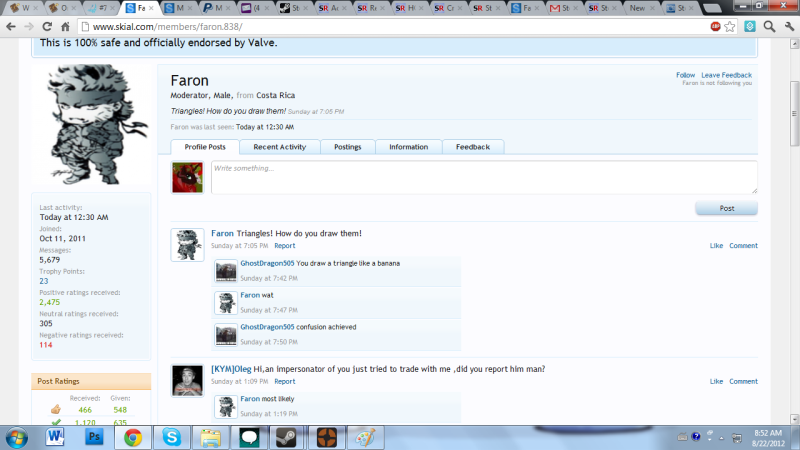This screenshot has height=450, width=800.
Task: Switch to the Recent Activity tab
Action: [279, 147]
